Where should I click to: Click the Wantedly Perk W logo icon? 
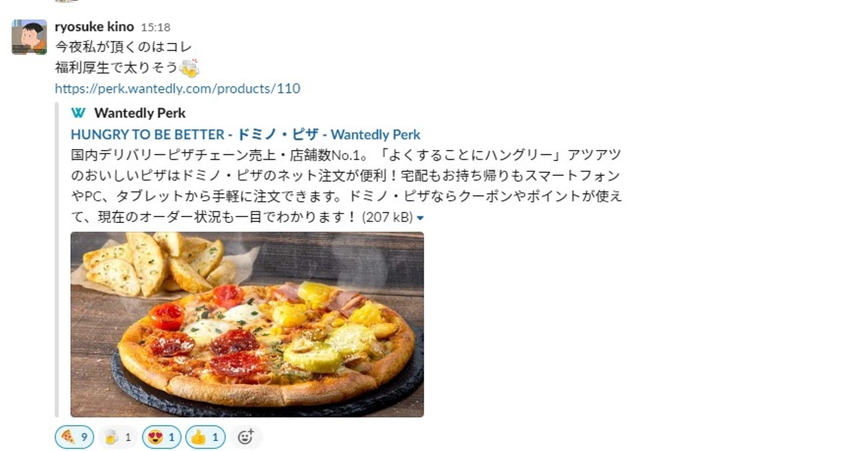point(78,113)
